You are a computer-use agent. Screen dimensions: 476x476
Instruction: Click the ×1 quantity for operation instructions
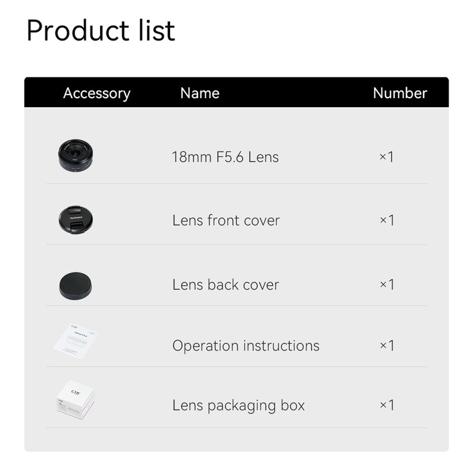pyautogui.click(x=387, y=346)
